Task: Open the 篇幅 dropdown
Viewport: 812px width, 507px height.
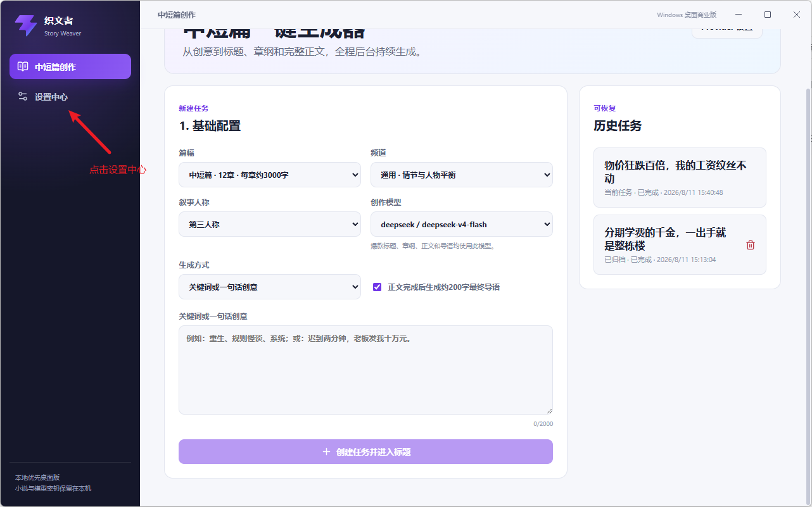Action: coord(270,175)
